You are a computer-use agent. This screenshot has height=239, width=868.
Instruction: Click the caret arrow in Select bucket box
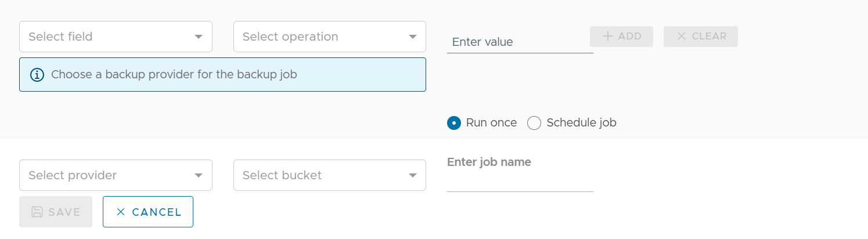pos(413,175)
